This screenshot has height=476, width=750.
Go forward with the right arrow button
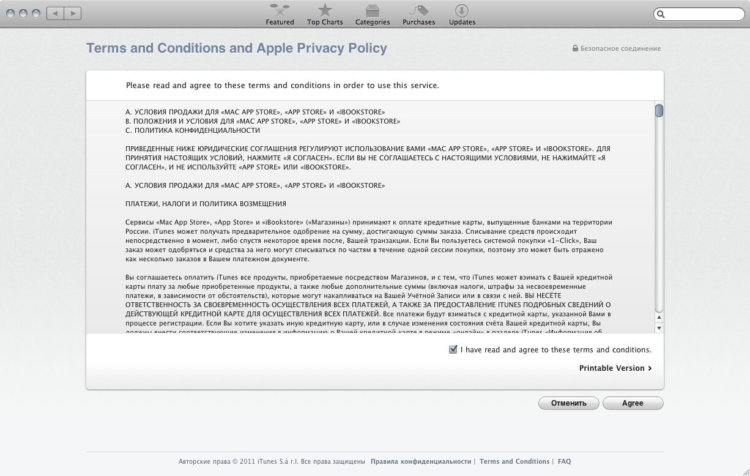point(73,13)
